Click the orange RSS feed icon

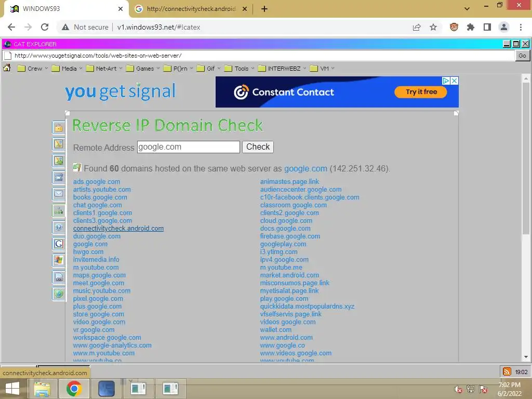coord(507,371)
